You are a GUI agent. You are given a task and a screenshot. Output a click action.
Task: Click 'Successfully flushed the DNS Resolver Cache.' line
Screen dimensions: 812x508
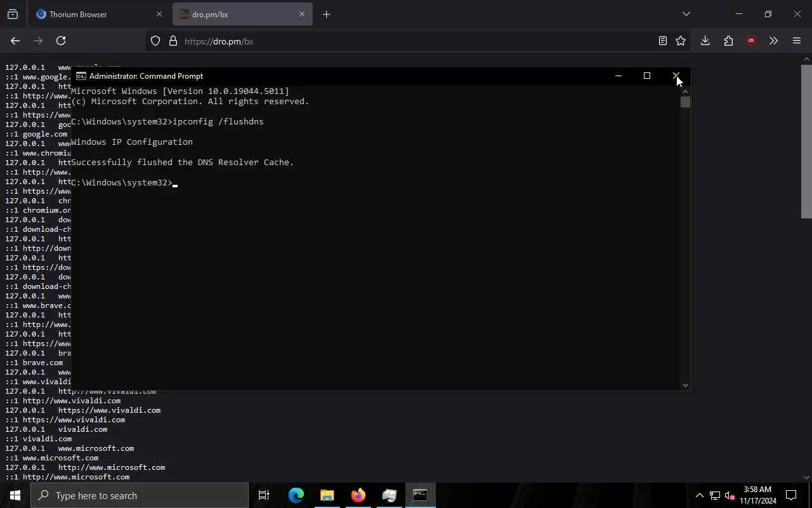pos(183,162)
